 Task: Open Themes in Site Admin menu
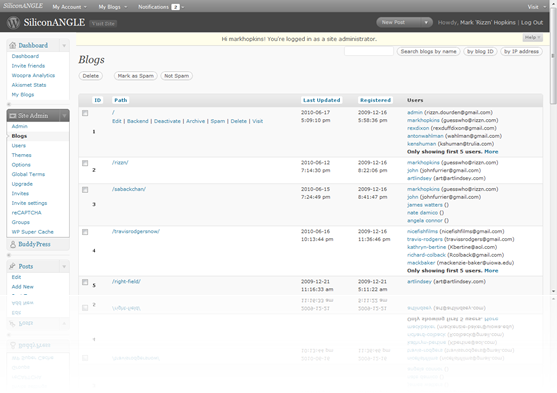click(21, 155)
